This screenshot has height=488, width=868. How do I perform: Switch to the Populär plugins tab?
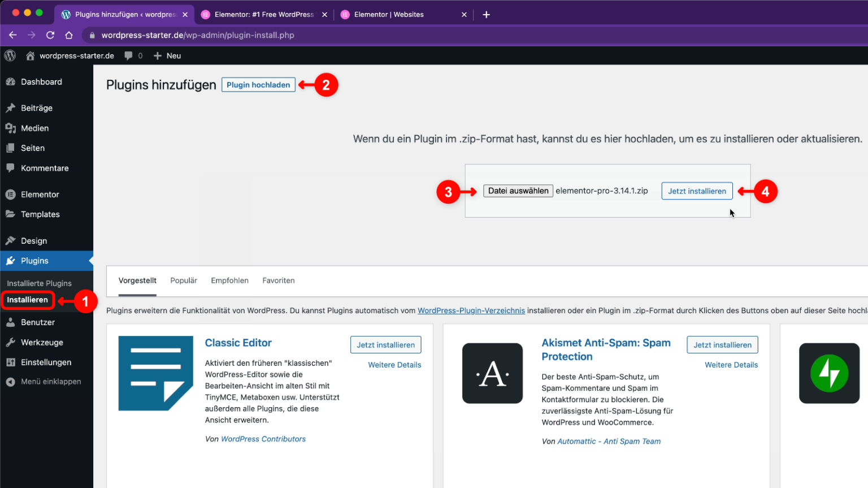click(x=183, y=280)
